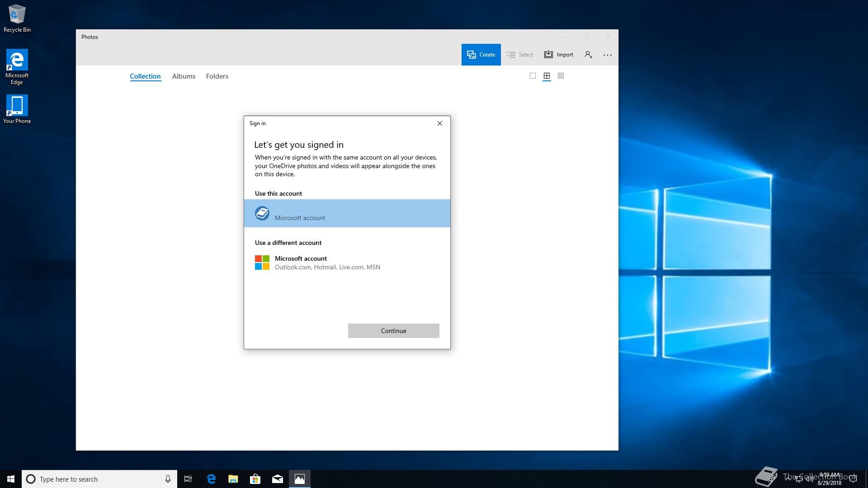Image resolution: width=868 pixels, height=488 pixels.
Task: Click the taskbar clock showing 8/29/2018
Action: pos(829,479)
